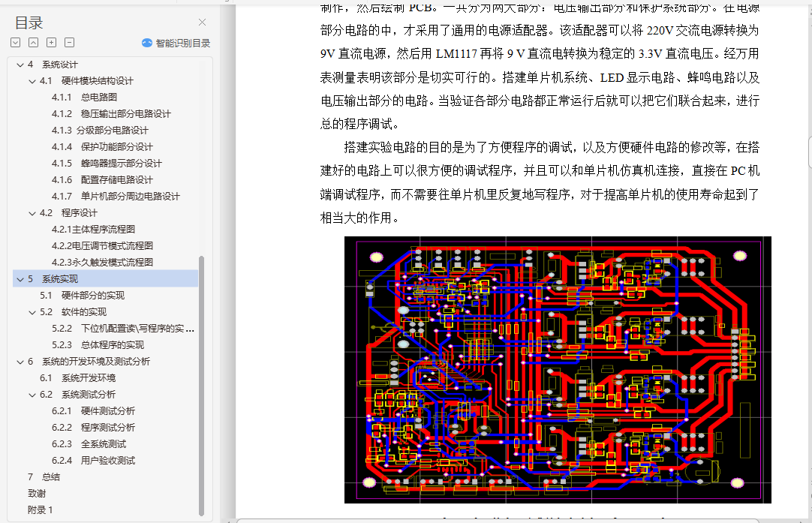The width and height of the screenshot is (812, 523).
Task: Collapse the '5 系统实现' section
Action: pos(20,279)
